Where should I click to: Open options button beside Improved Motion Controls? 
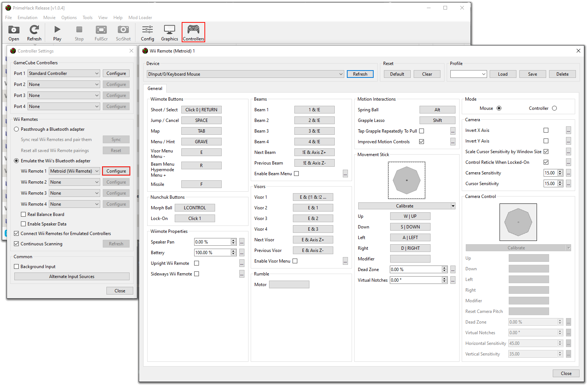(x=453, y=142)
